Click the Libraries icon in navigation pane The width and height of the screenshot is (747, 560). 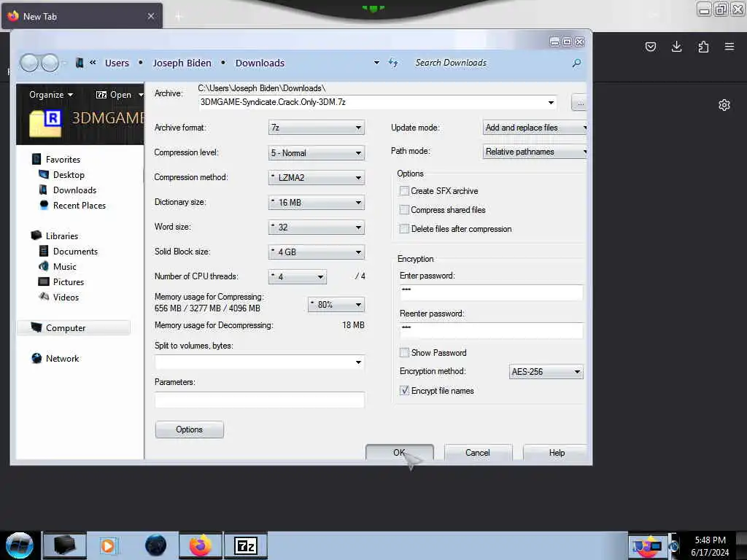[x=36, y=236]
